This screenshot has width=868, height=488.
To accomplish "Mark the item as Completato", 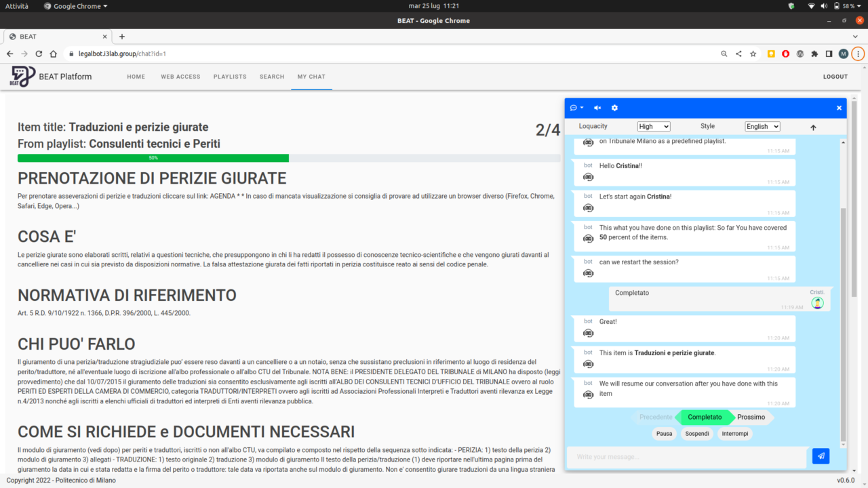I will coord(705,418).
